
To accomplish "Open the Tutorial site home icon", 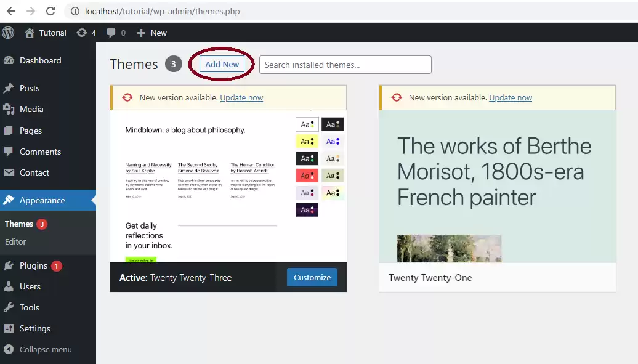I will pos(30,33).
